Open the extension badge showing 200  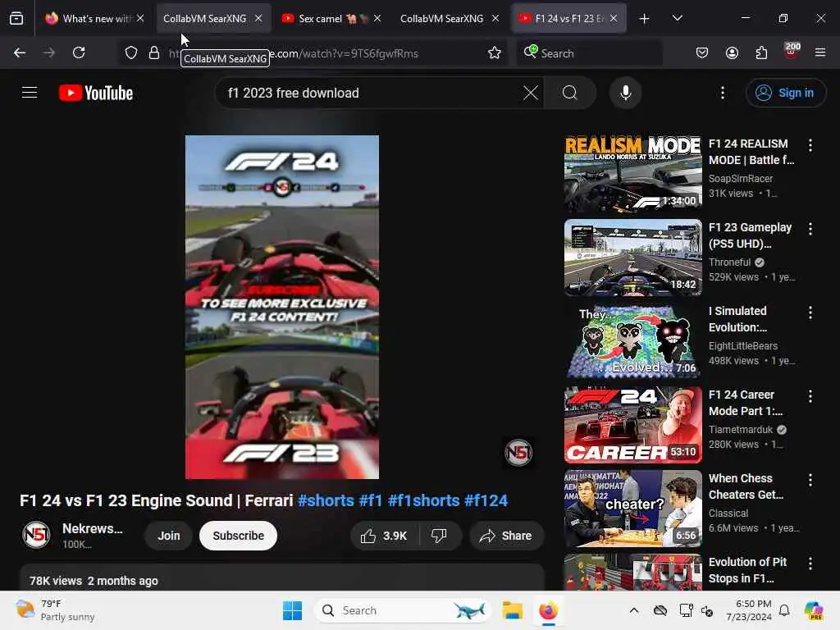click(x=792, y=52)
